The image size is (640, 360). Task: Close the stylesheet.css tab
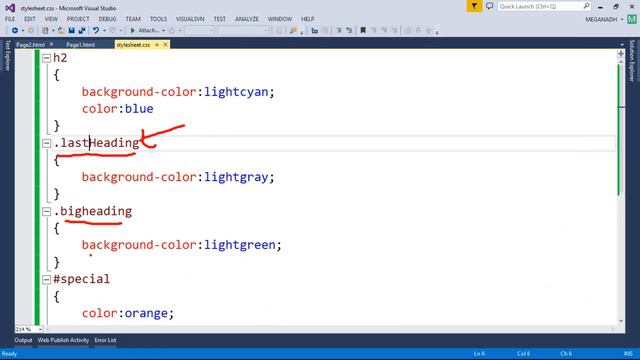point(165,45)
